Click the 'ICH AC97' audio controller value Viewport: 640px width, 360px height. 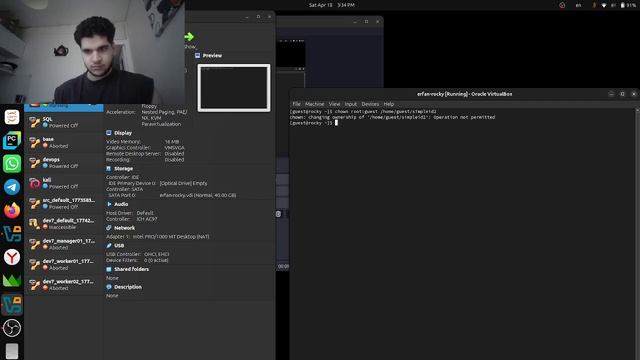(147, 219)
